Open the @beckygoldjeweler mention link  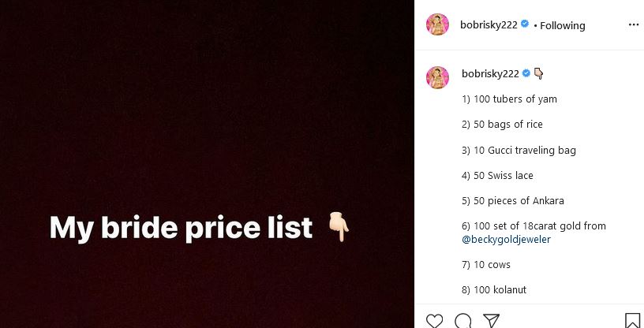tap(506, 240)
